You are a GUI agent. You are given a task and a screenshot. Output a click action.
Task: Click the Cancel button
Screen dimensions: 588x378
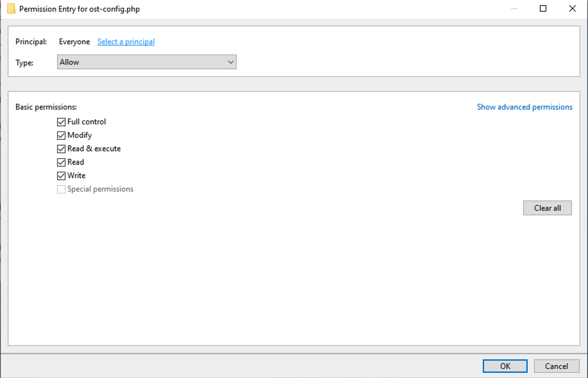(557, 366)
